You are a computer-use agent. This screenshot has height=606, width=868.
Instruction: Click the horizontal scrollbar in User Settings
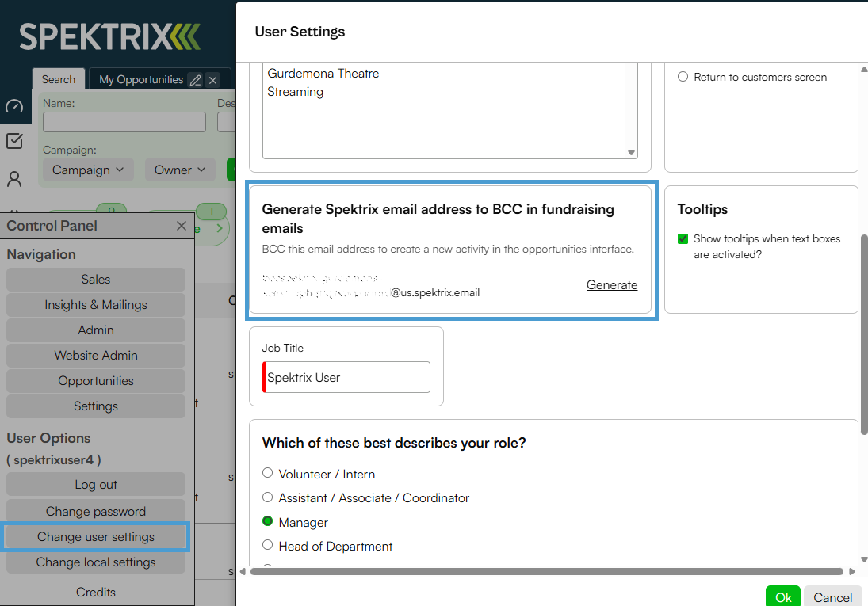(x=546, y=572)
